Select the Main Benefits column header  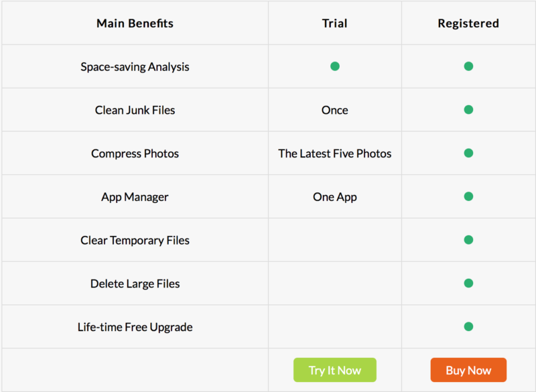coord(135,23)
